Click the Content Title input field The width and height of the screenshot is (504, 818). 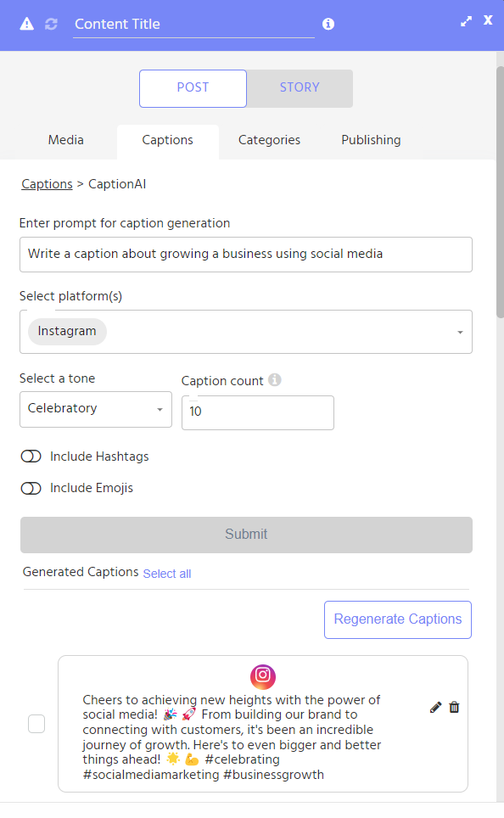click(187, 24)
